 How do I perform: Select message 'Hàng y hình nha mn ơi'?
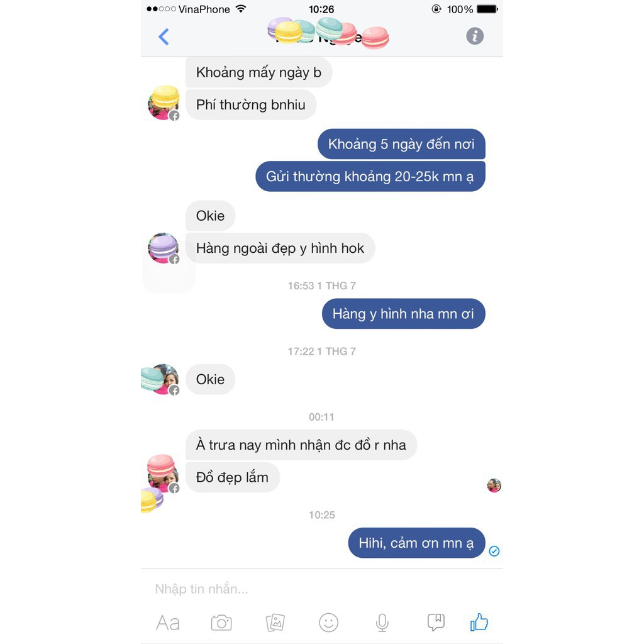pos(403,314)
